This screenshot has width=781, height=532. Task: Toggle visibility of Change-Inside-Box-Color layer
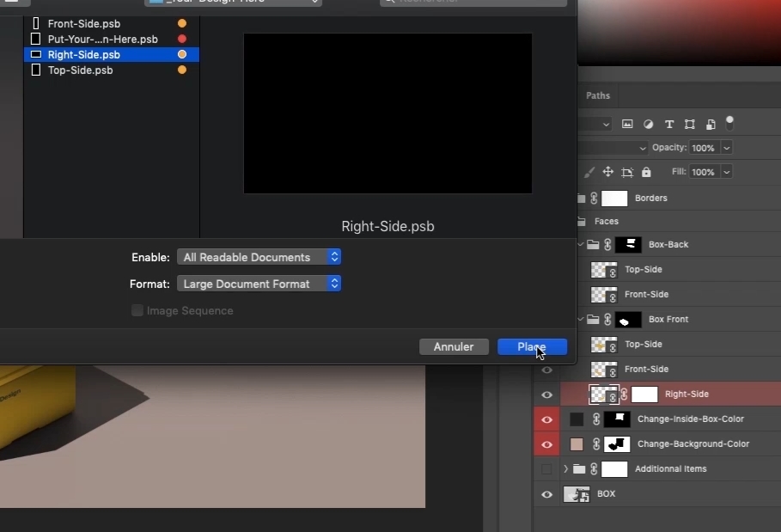pyautogui.click(x=547, y=419)
